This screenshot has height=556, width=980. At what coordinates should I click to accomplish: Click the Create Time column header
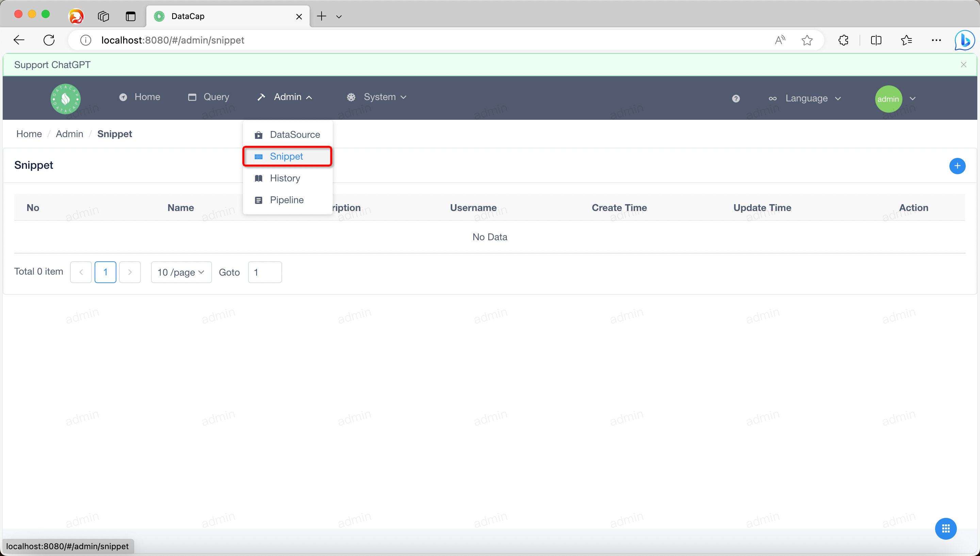619,207
